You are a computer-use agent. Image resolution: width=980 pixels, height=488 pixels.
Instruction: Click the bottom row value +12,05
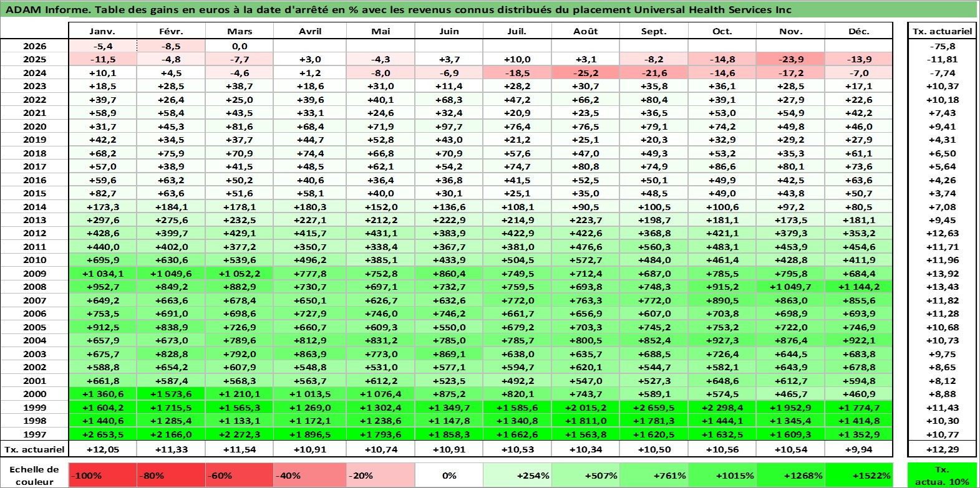coord(102,449)
